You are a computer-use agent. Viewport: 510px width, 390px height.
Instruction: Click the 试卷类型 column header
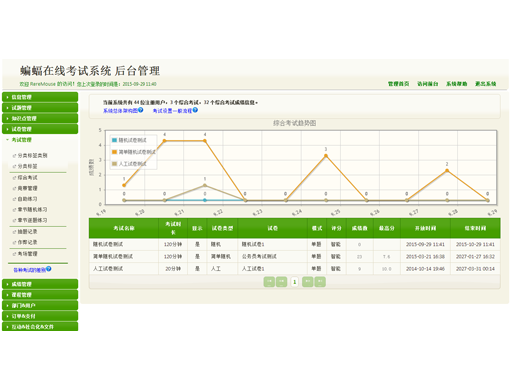coord(222,228)
